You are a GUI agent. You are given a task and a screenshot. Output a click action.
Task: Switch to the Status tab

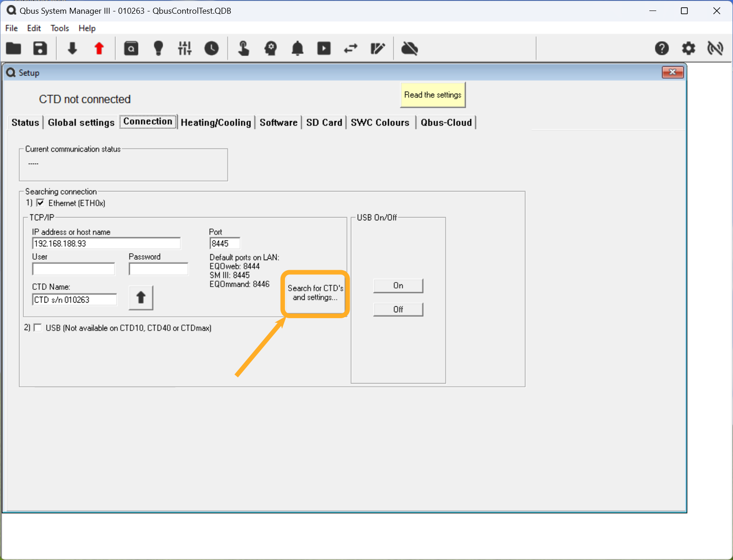click(25, 123)
